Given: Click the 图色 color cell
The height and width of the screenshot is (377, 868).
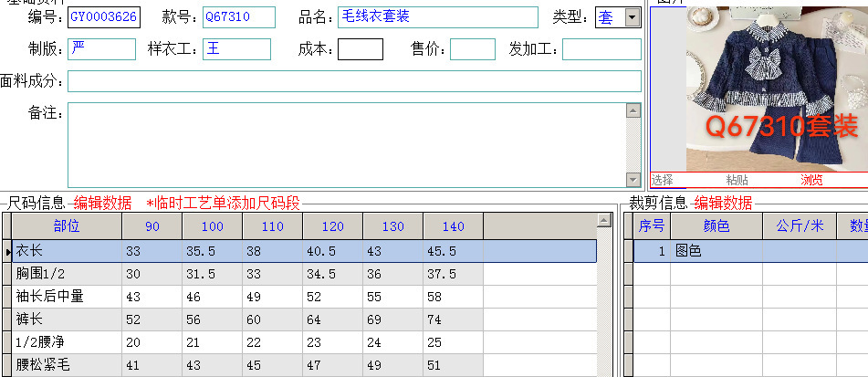Looking at the screenshot, I should click(x=716, y=251).
